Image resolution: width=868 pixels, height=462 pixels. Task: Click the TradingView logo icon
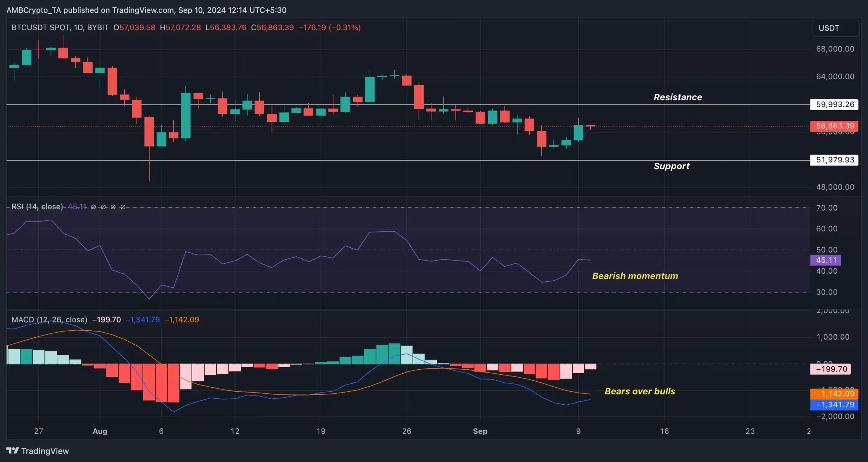13,451
